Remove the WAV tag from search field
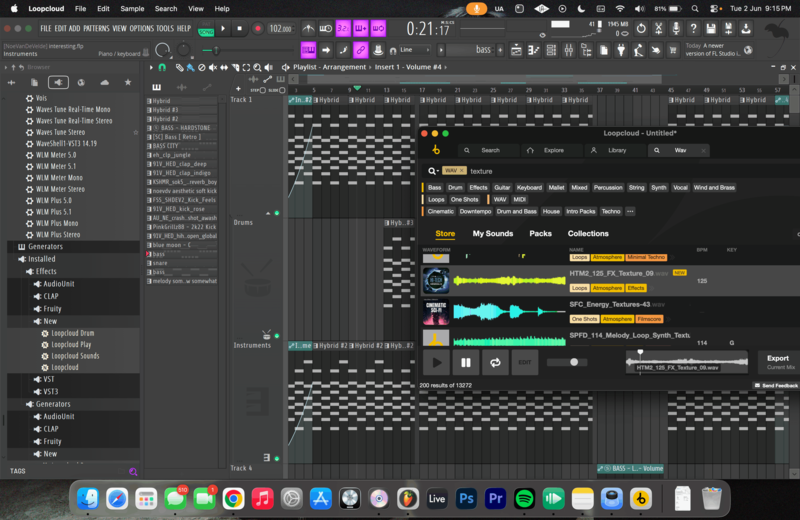The width and height of the screenshot is (800, 520). 462,170
